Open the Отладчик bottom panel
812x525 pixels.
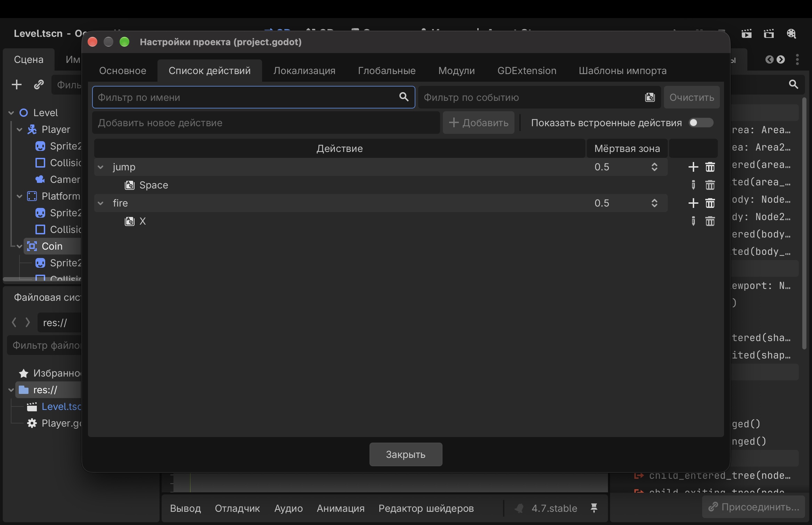(x=237, y=508)
